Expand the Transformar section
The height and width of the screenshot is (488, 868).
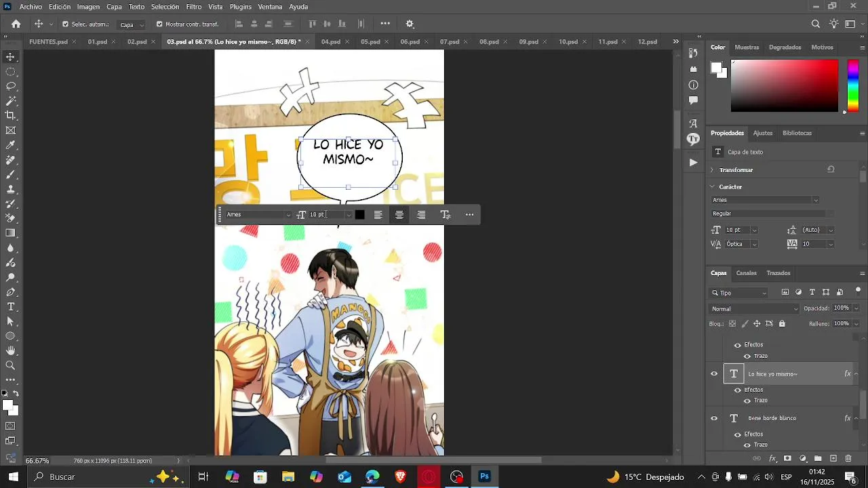click(x=712, y=169)
